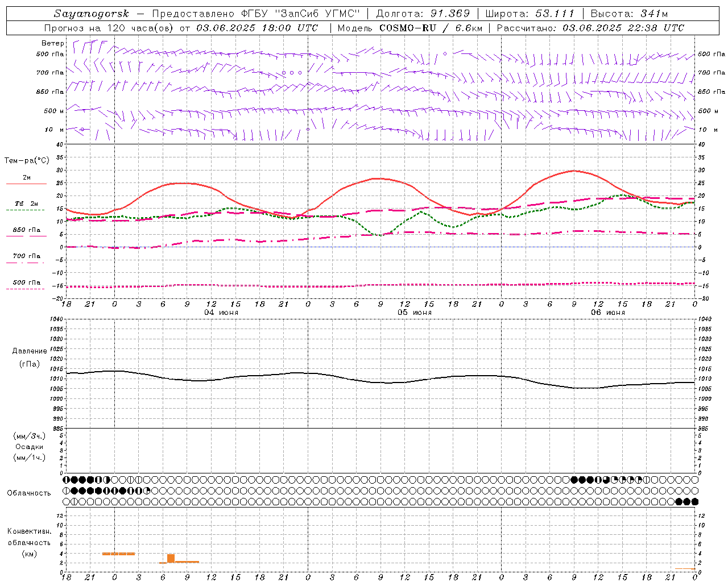Click the 'Облачность' cloud cover label

(29, 493)
